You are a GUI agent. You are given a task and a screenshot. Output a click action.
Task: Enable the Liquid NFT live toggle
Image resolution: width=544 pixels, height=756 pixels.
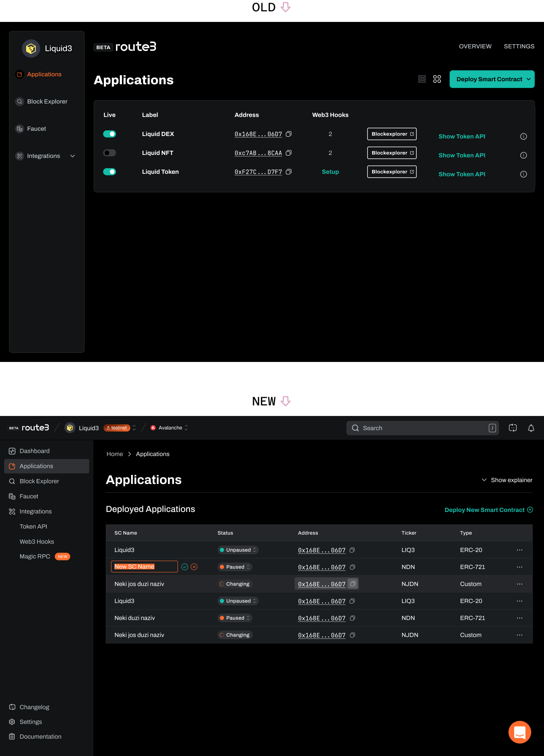[110, 153]
